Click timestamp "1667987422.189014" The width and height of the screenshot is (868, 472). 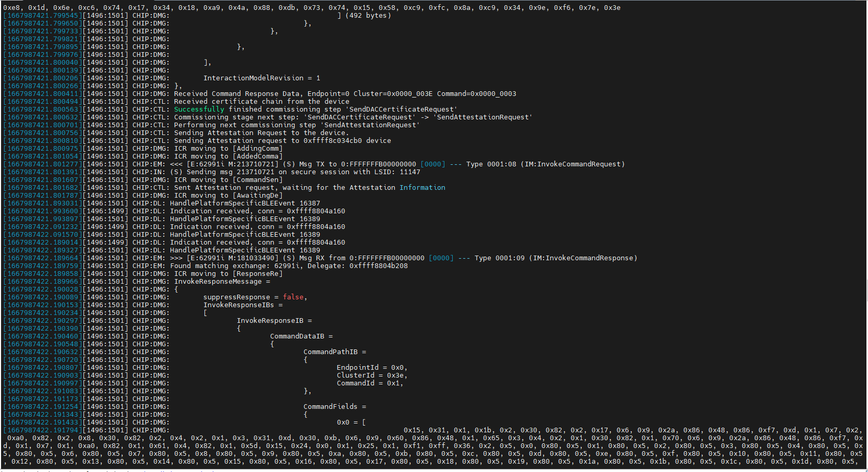[43, 243]
